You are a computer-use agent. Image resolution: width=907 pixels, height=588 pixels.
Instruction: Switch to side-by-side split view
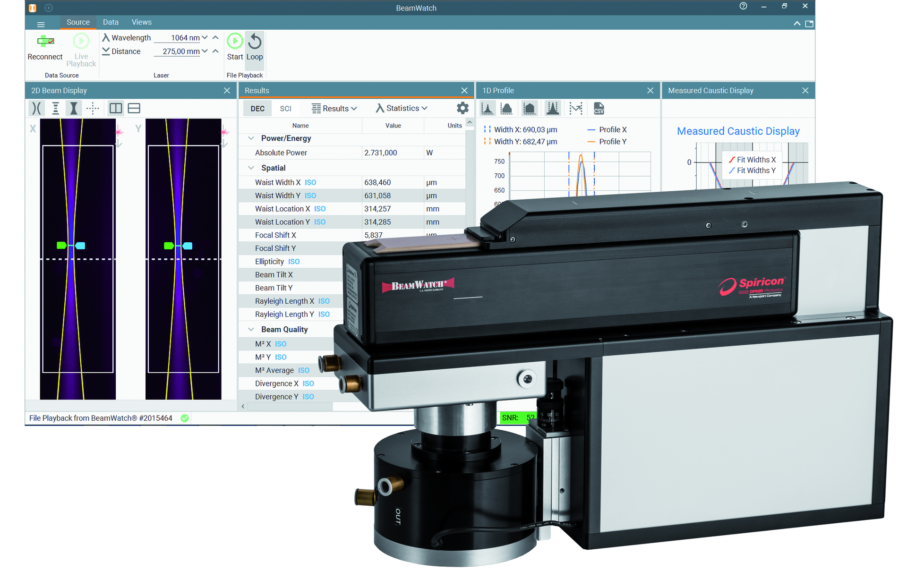(x=115, y=108)
